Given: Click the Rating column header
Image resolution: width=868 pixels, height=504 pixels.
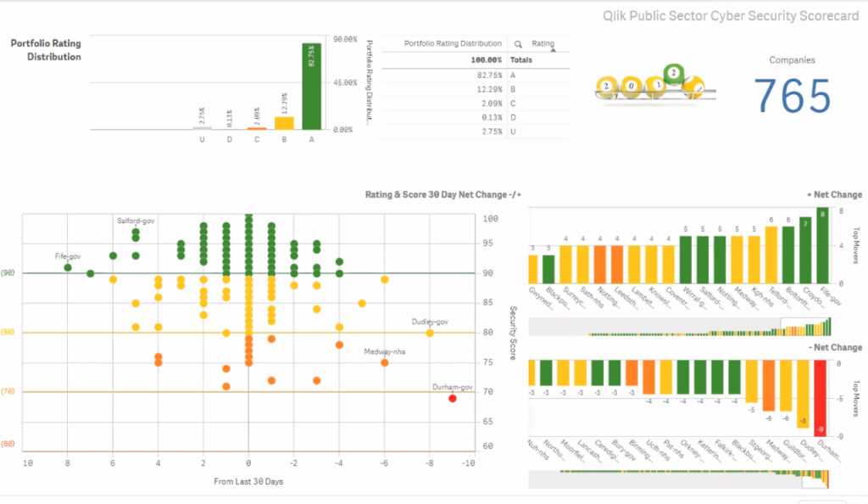Looking at the screenshot, I should tap(542, 43).
